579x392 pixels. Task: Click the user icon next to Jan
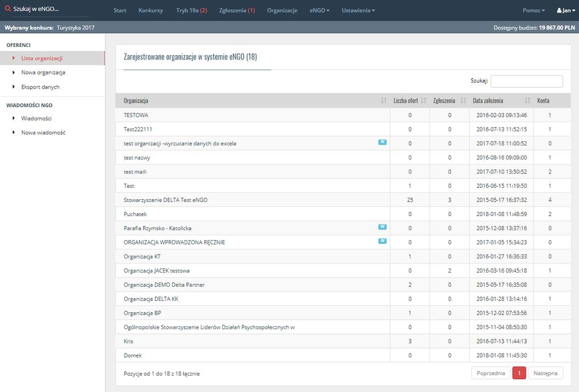tap(559, 10)
